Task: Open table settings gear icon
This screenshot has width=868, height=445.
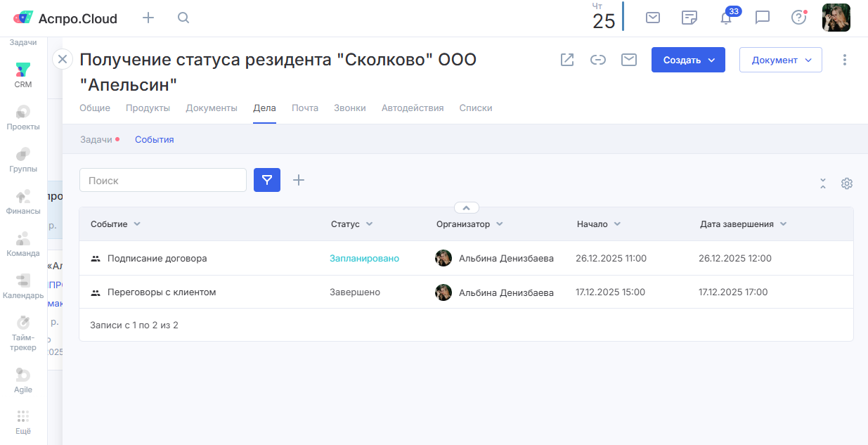Action: [x=847, y=183]
